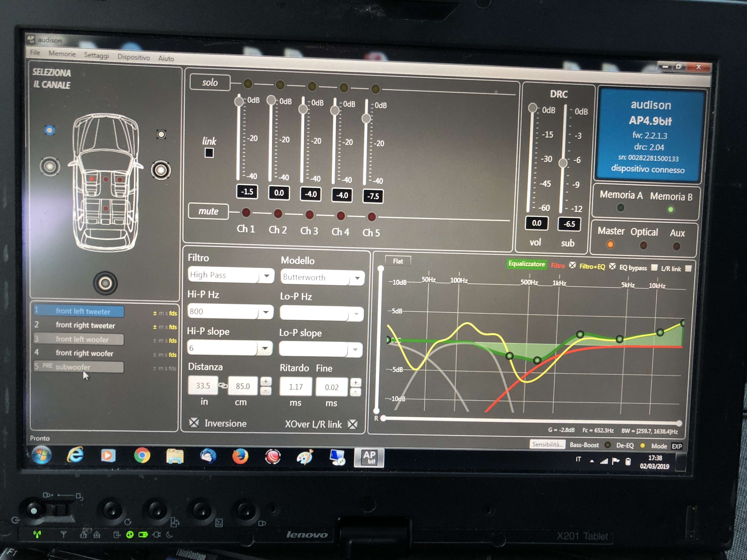The height and width of the screenshot is (560, 747).
Task: Click the Sensibilità button
Action: tap(547, 444)
